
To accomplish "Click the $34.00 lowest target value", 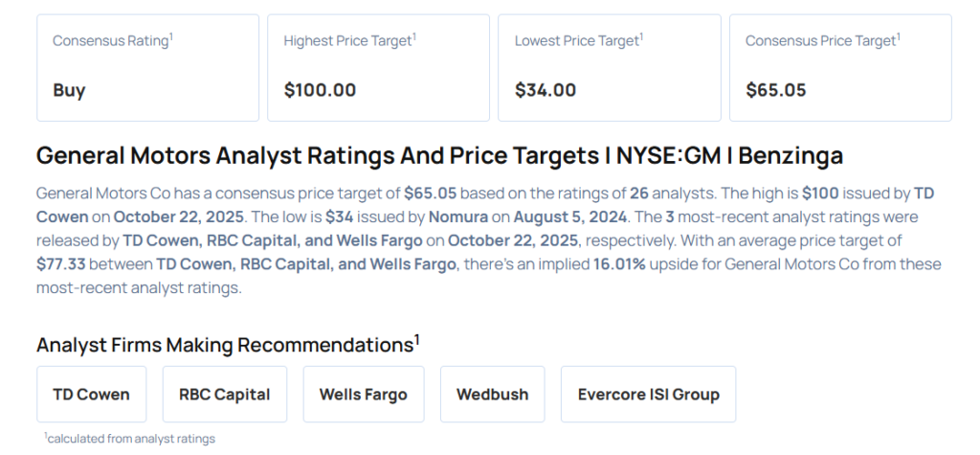I will pyautogui.click(x=546, y=90).
